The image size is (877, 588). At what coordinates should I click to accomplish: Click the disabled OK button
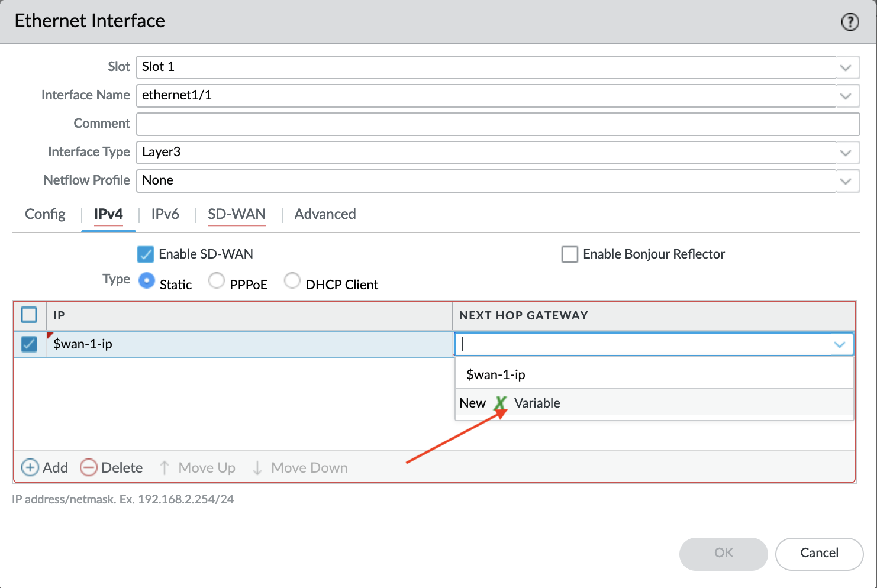[x=723, y=554]
